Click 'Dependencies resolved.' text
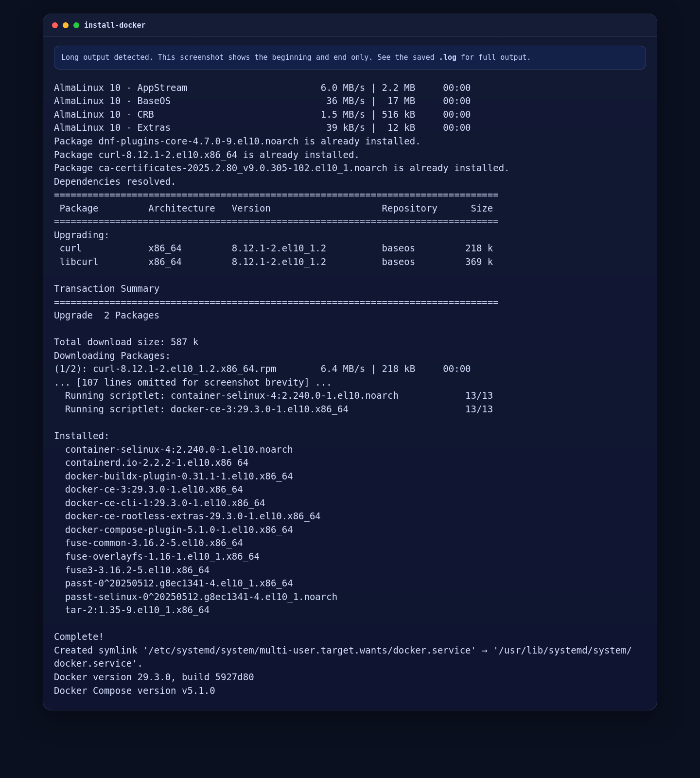The height and width of the screenshot is (778, 700). coord(115,182)
